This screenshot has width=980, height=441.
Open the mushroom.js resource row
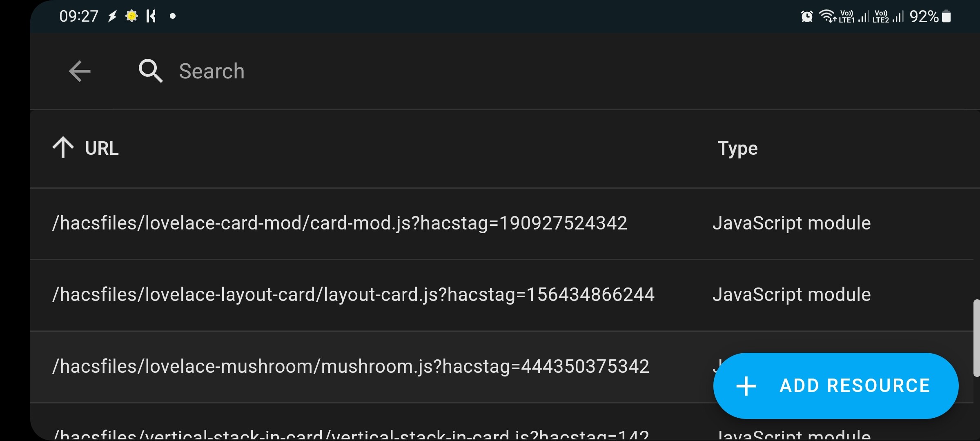(501, 367)
